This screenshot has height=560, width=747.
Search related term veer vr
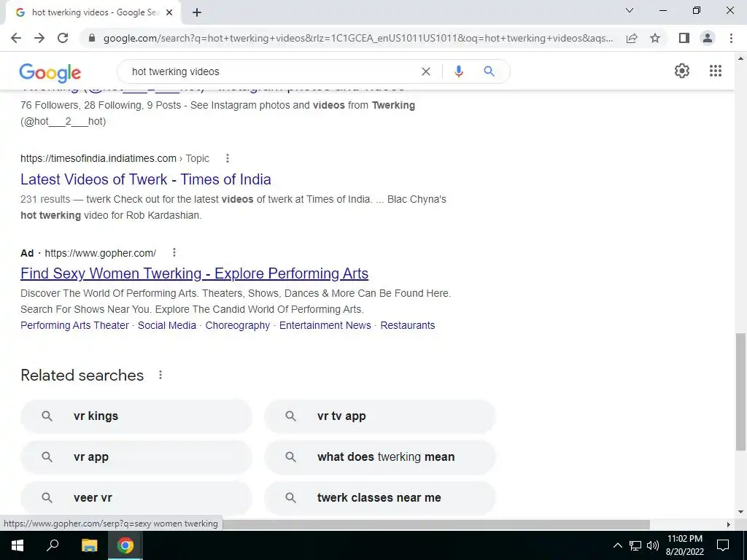(136, 497)
